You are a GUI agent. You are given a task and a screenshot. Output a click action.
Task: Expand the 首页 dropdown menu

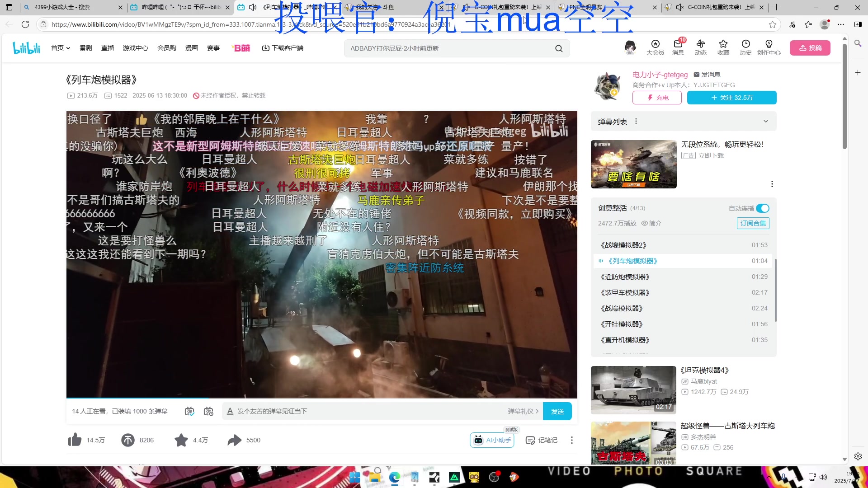click(61, 48)
